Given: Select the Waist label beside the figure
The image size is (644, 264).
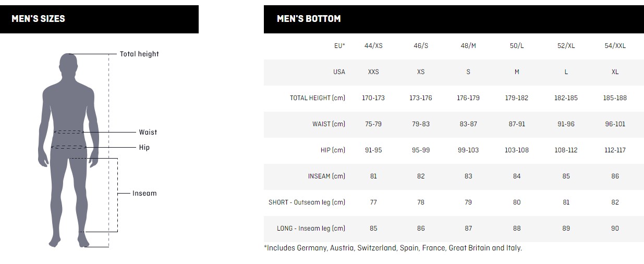Looking at the screenshot, I should [x=148, y=133].
